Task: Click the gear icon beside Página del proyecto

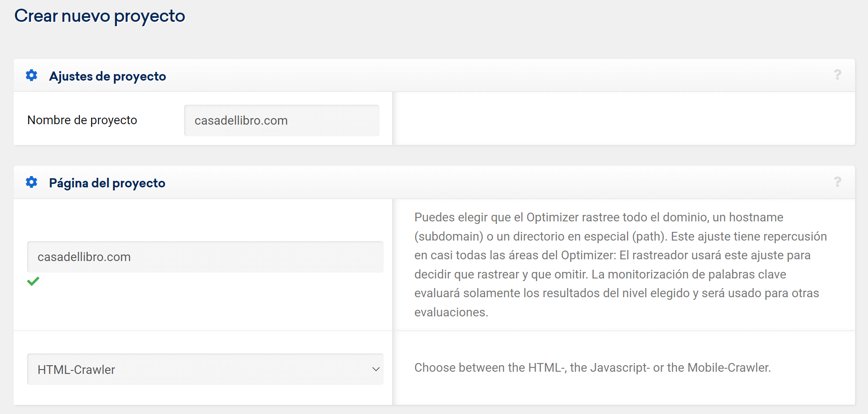Action: tap(31, 182)
